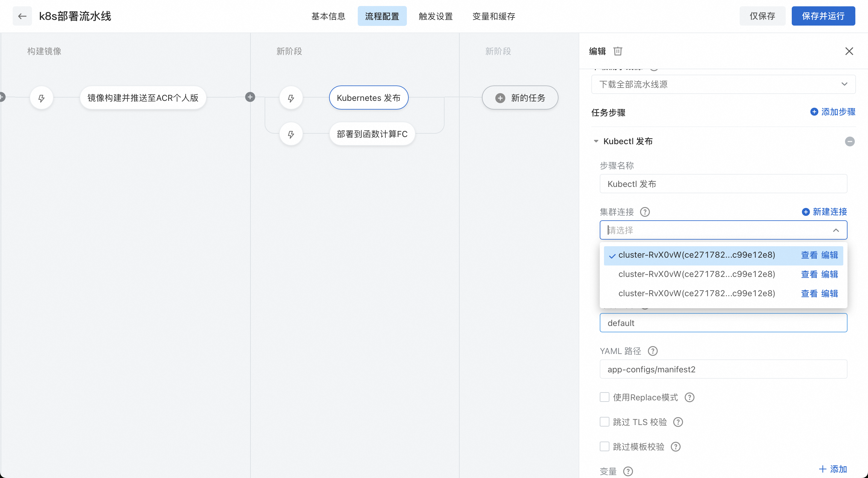Check the 跳过 TLS 校验 option
Image resolution: width=868 pixels, height=478 pixels.
coord(605,422)
